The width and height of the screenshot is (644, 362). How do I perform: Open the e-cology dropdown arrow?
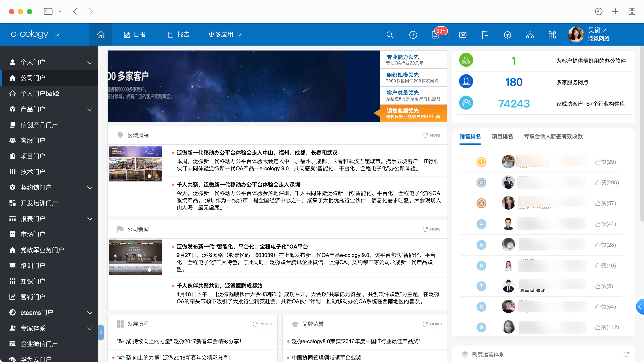click(x=57, y=35)
